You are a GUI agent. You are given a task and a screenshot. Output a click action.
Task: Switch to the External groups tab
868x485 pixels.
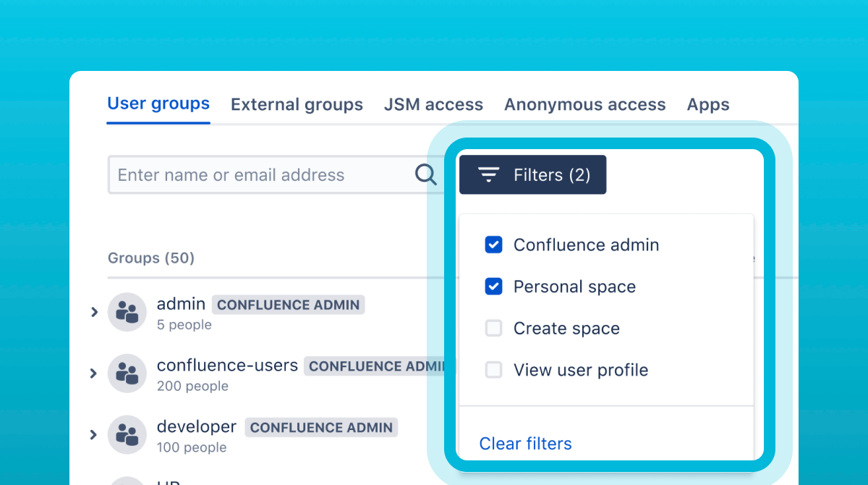(297, 104)
